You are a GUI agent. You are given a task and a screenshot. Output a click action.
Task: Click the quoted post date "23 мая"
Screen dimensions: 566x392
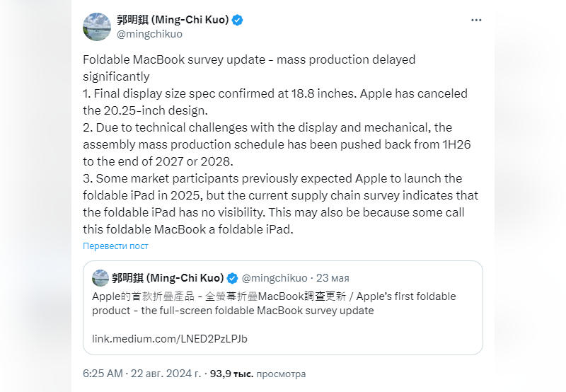[x=333, y=277]
